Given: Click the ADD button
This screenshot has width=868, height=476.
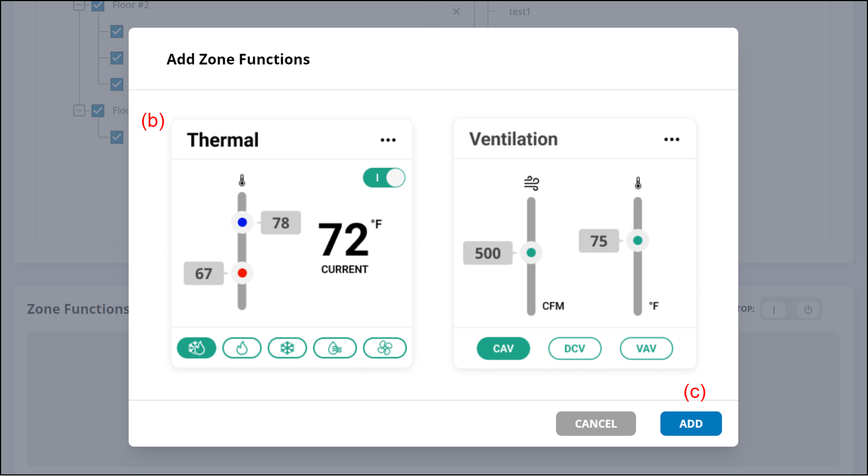Looking at the screenshot, I should pos(690,423).
